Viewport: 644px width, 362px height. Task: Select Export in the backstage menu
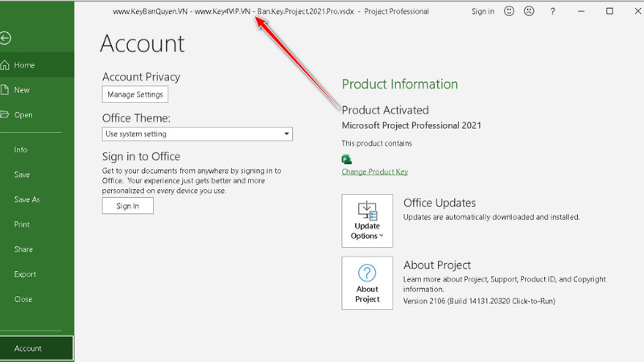(x=25, y=274)
